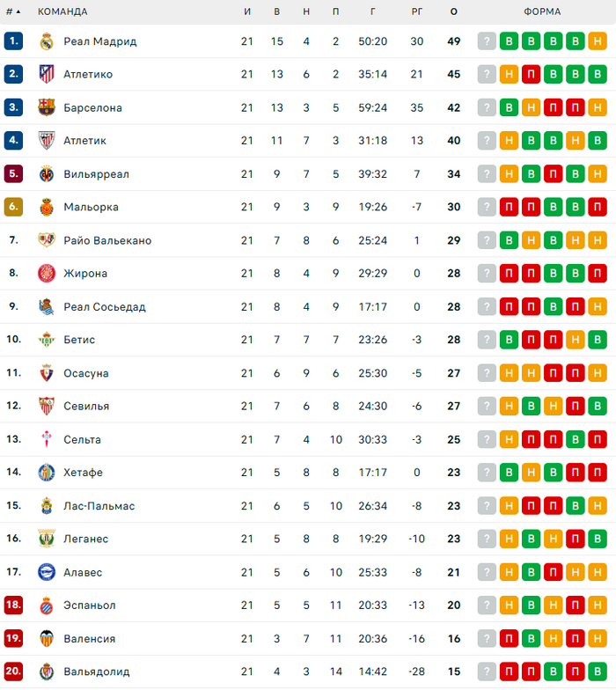The width and height of the screenshot is (616, 690).
Task: Click the Barcelona club crest icon
Action: 47,107
